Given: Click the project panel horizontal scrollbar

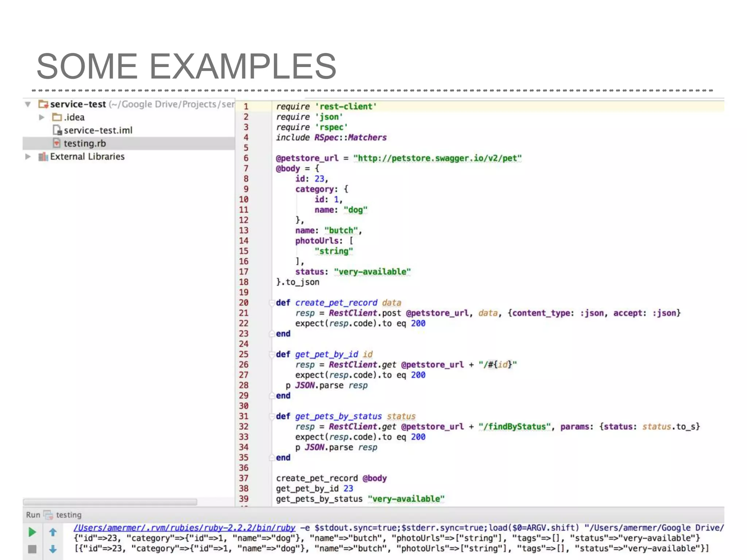Looking at the screenshot, I should (110, 502).
